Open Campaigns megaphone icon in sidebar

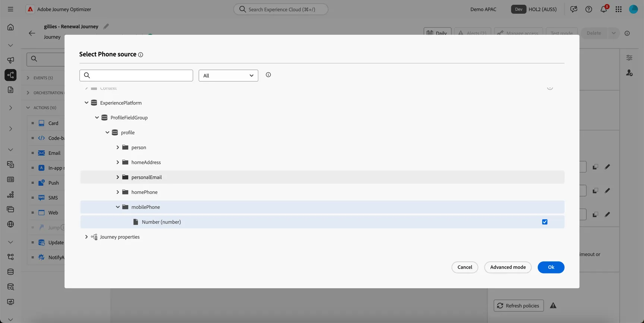coord(10,60)
